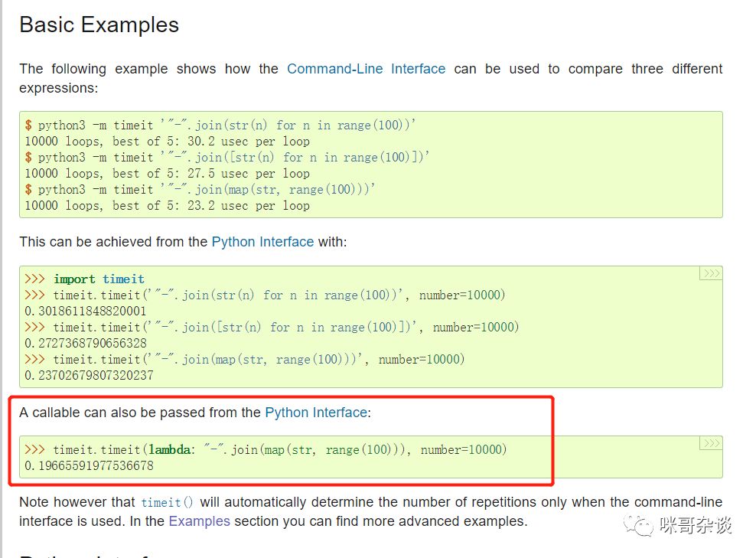The image size is (756, 558).
Task: Click Python Interface link in callable sentence
Action: pyautogui.click(x=315, y=413)
